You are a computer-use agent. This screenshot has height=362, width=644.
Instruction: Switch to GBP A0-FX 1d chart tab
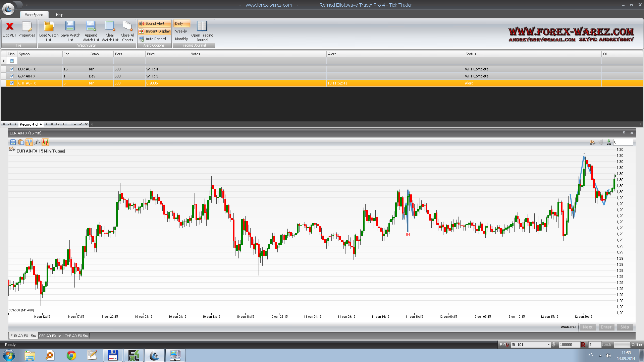(x=50, y=336)
